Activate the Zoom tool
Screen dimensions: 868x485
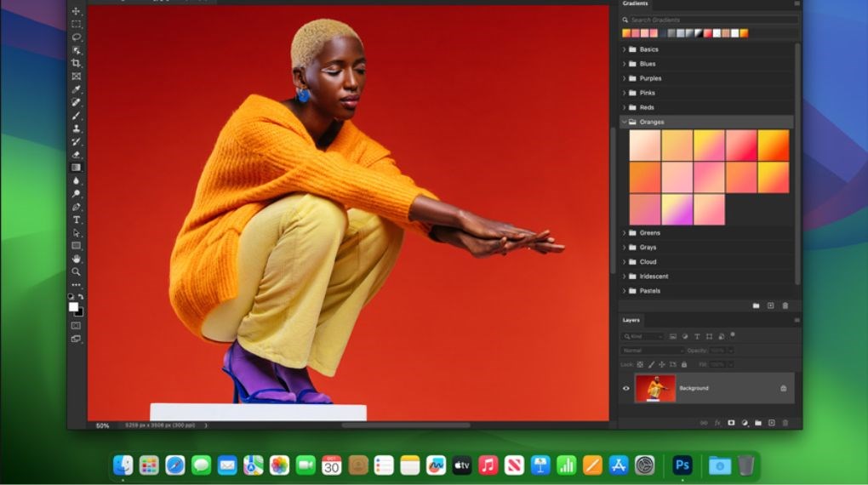pyautogui.click(x=77, y=271)
